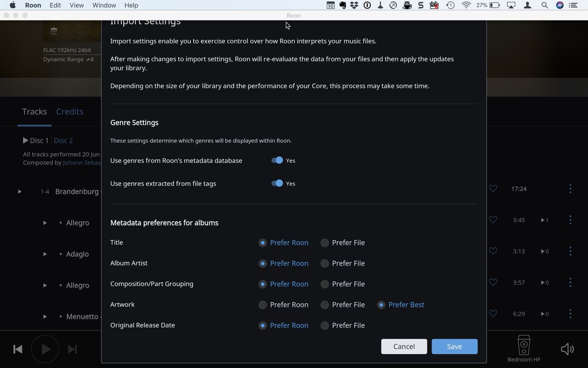Screen dimensions: 588x368
Task: Open Notification Center list icon
Action: [x=573, y=6]
